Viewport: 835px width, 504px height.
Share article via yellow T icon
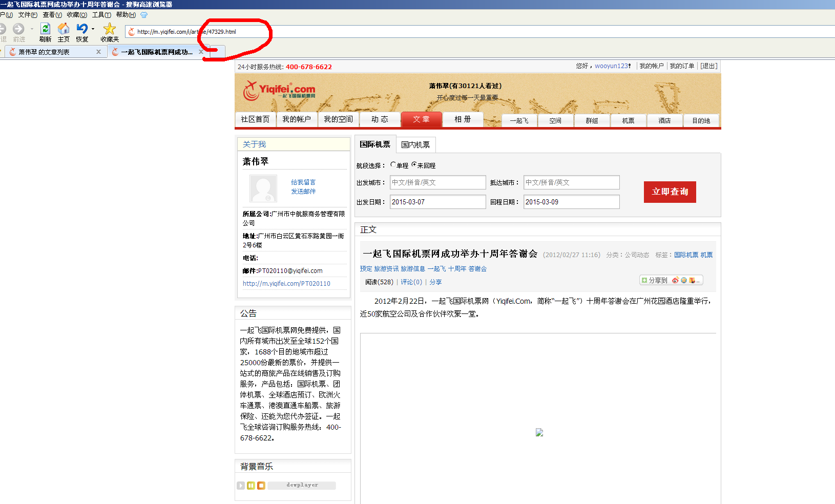[x=692, y=280]
